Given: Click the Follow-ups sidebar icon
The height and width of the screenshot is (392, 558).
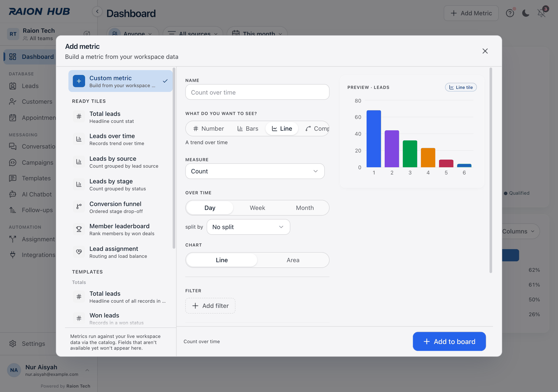Looking at the screenshot, I should (x=13, y=210).
